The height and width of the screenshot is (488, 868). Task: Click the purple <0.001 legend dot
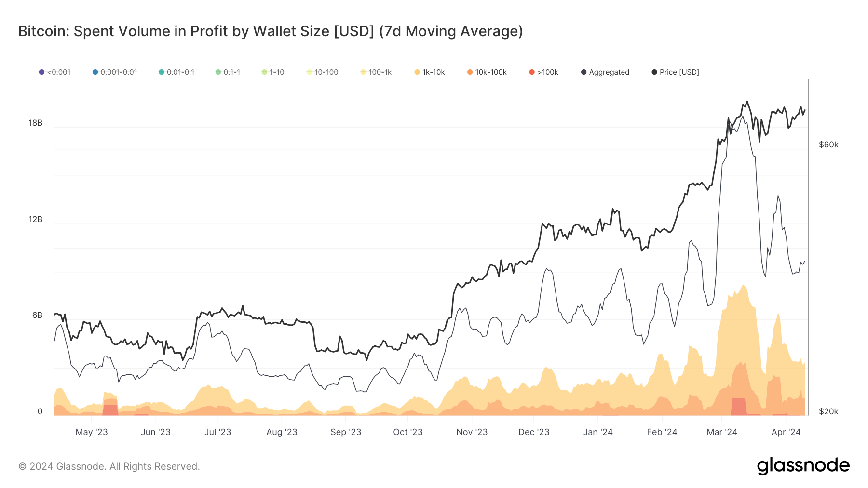(x=41, y=72)
